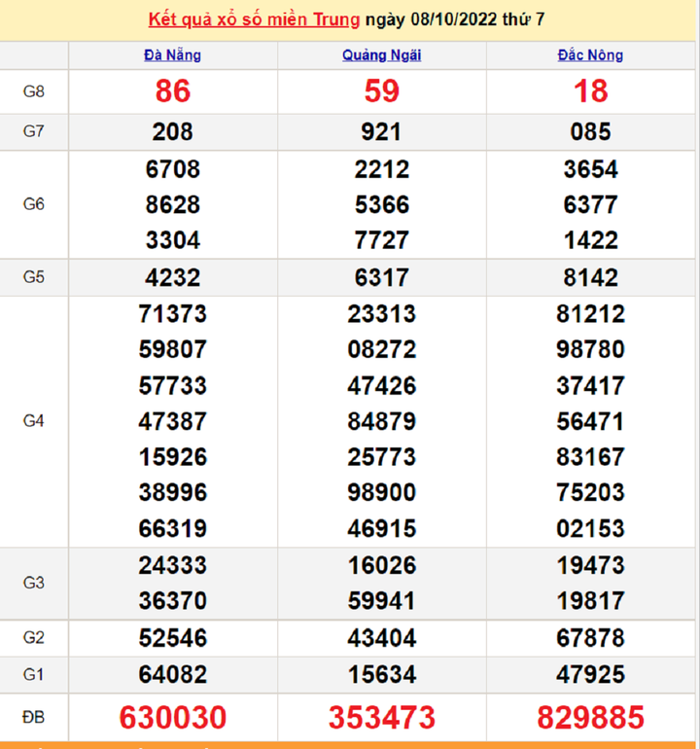Open the Đắc Nông province link
Screen dimensions: 700x749
(590, 55)
